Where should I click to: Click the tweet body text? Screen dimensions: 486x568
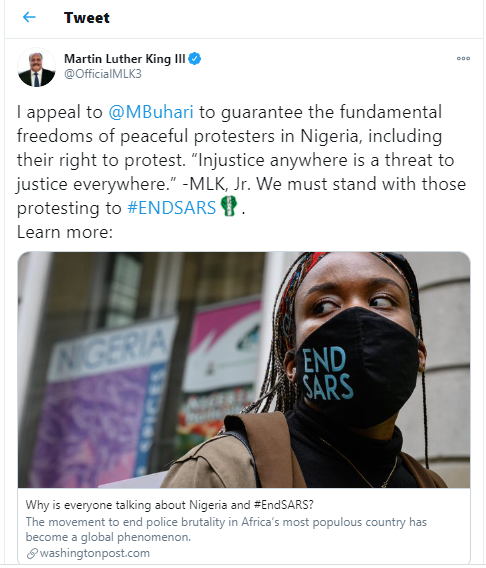click(242, 172)
